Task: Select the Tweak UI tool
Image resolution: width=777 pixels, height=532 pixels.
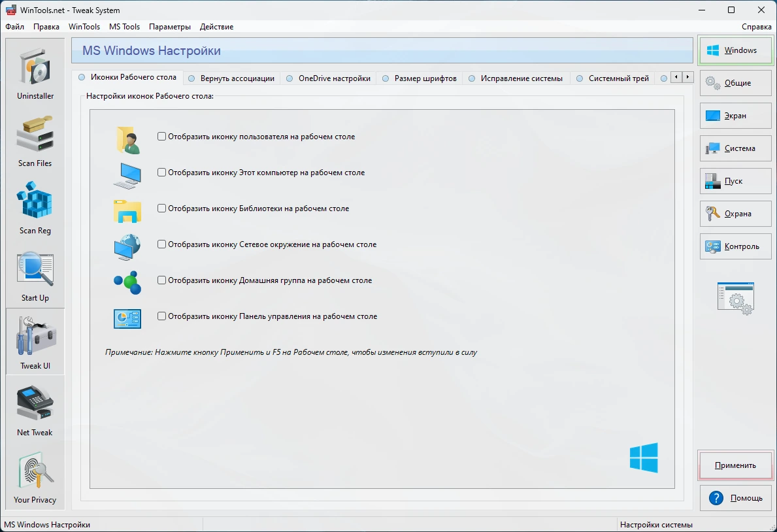Action: (x=35, y=342)
